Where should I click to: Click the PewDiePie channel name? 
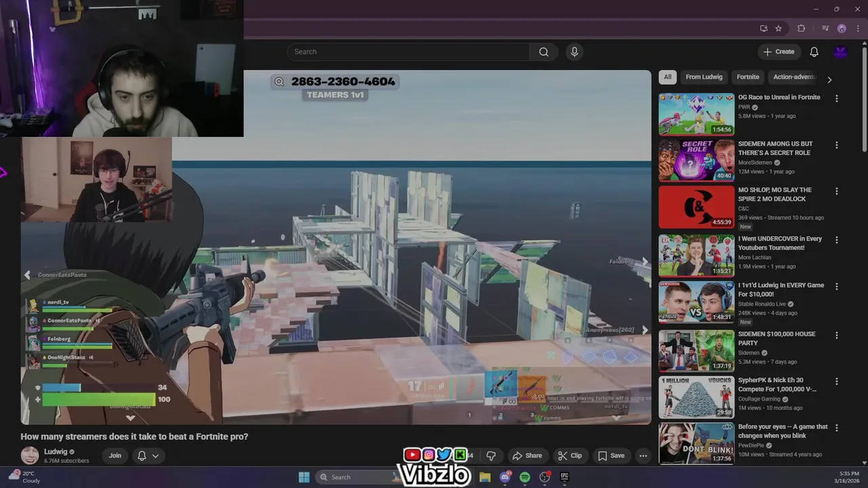coord(753,445)
